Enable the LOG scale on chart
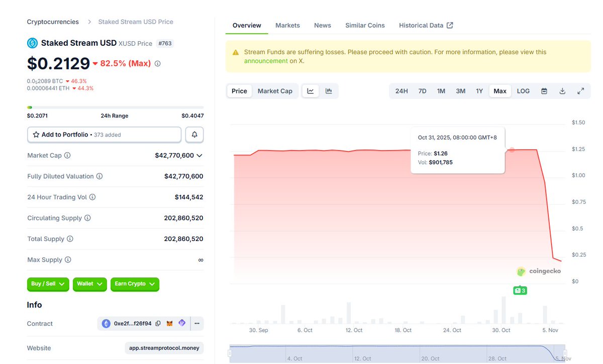 [x=523, y=91]
